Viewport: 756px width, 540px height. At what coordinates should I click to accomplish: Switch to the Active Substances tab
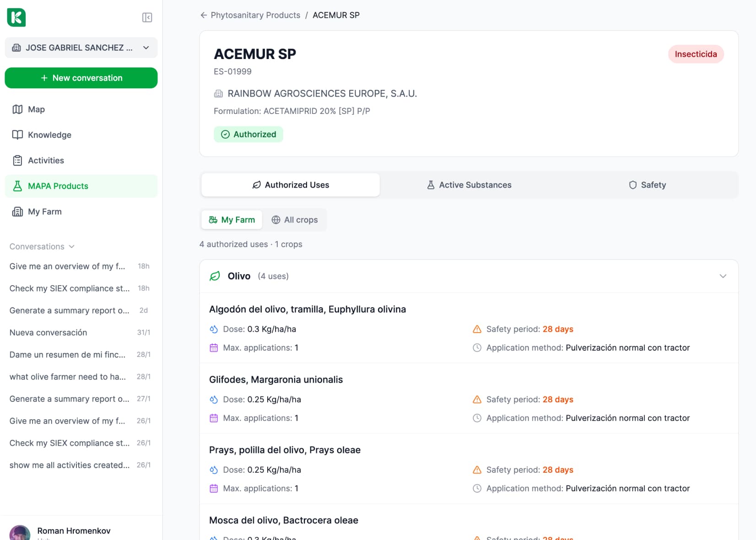pyautogui.click(x=469, y=185)
